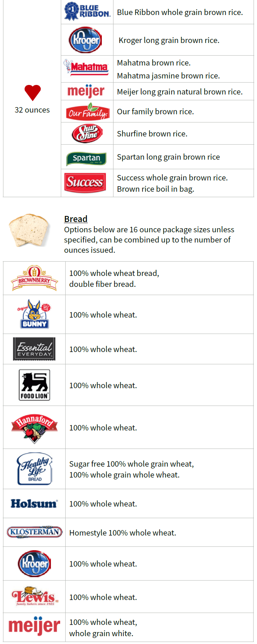The height and width of the screenshot is (644, 257).
Task: Click the Klosterman logo
Action: click(35, 532)
